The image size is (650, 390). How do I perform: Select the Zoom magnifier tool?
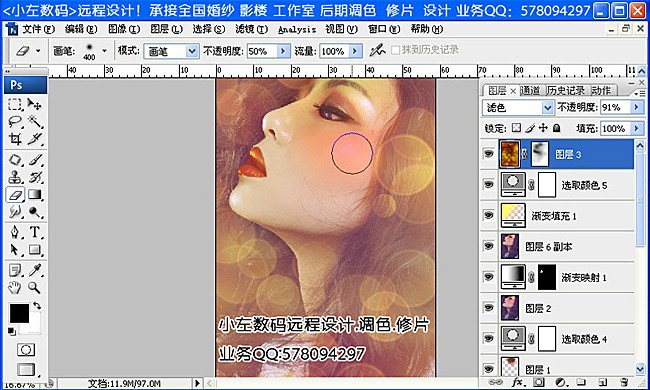pos(35,287)
